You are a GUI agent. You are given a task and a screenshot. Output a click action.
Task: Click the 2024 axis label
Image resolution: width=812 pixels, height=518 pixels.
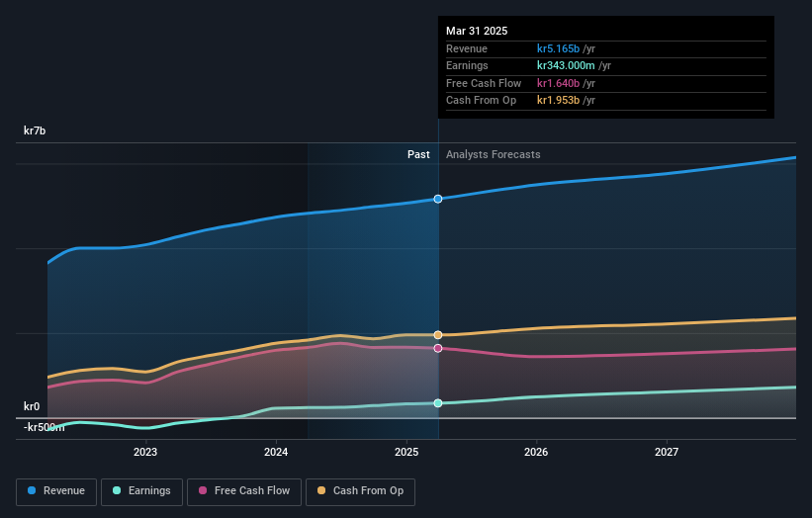click(276, 453)
